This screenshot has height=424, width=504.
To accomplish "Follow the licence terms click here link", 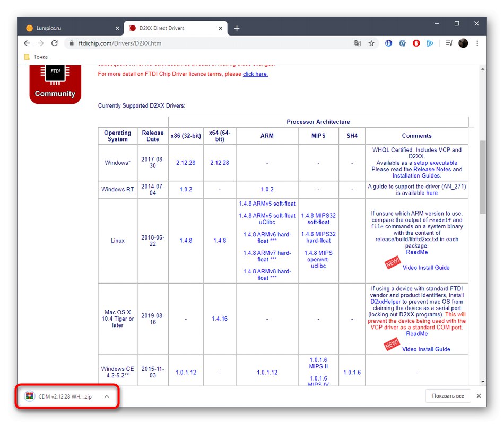I will click(x=255, y=74).
